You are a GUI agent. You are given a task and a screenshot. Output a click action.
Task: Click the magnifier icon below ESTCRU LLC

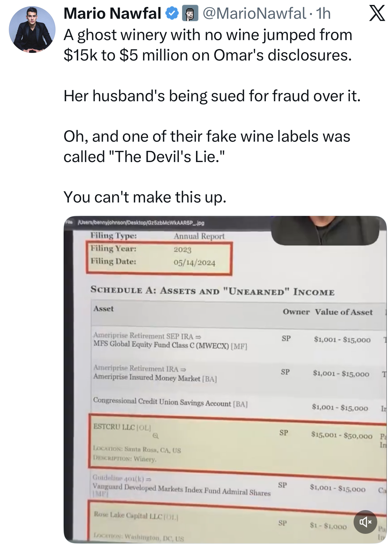pos(156,436)
